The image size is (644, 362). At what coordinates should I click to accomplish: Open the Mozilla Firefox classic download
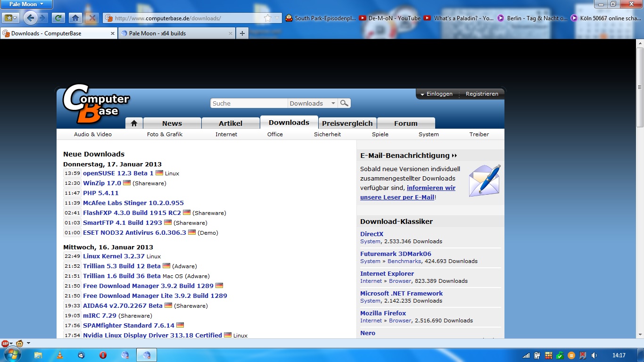pos(383,313)
